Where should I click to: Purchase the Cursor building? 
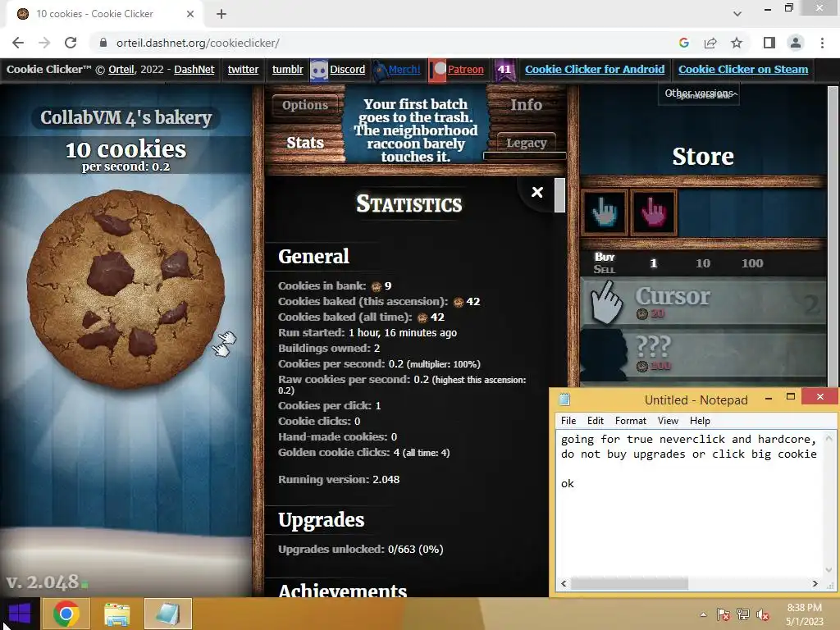click(x=703, y=303)
